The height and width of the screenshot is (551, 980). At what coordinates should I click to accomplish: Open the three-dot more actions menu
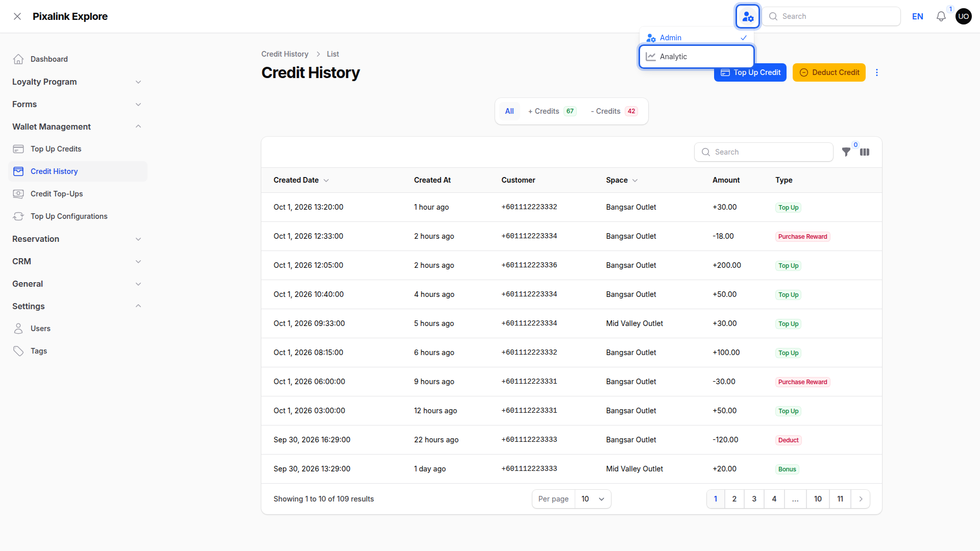(877, 72)
